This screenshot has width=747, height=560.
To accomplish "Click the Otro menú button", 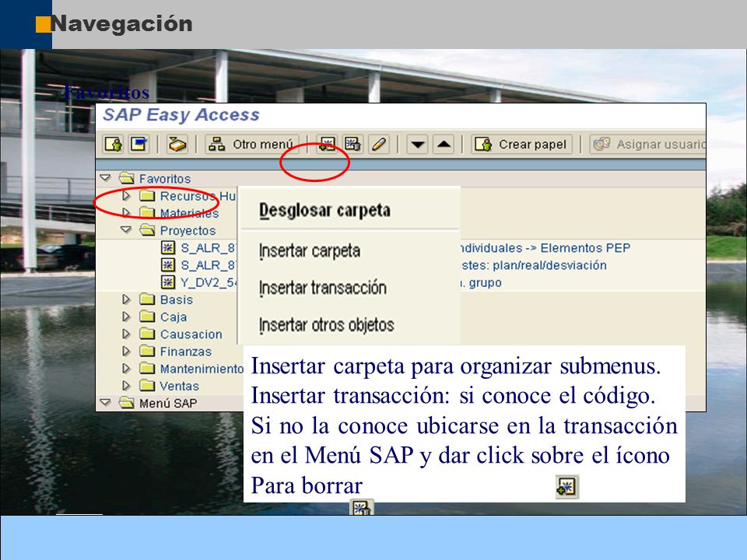I will [252, 144].
